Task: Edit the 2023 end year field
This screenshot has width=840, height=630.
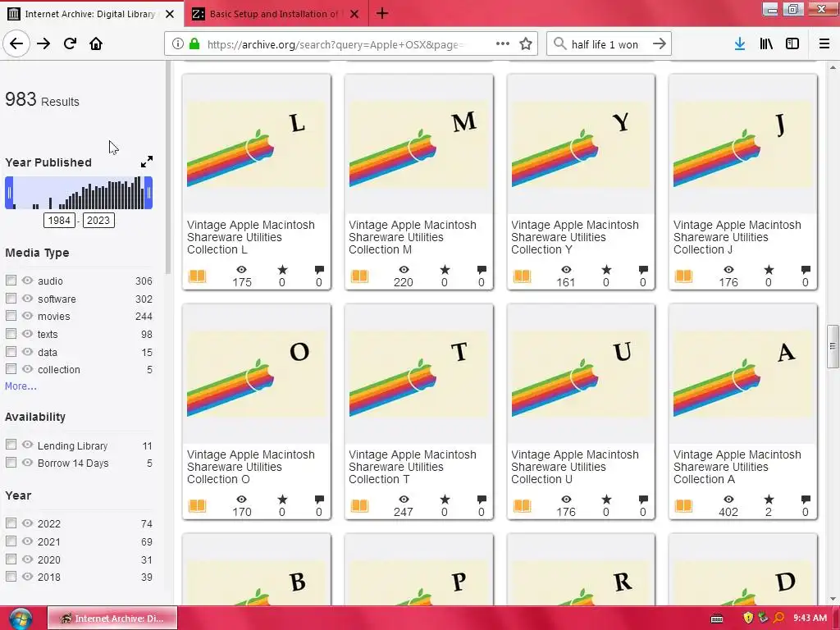Action: click(98, 220)
